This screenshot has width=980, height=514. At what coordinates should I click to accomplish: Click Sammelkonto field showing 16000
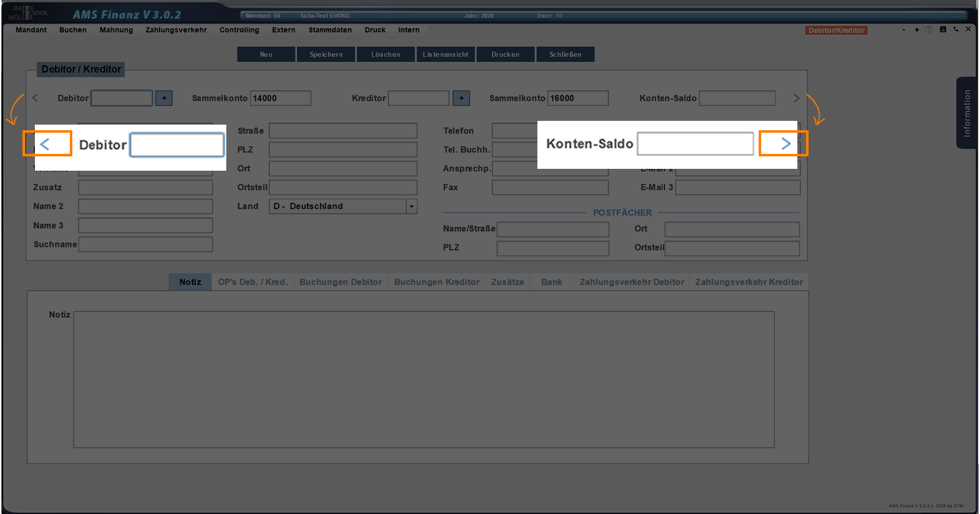pyautogui.click(x=578, y=98)
